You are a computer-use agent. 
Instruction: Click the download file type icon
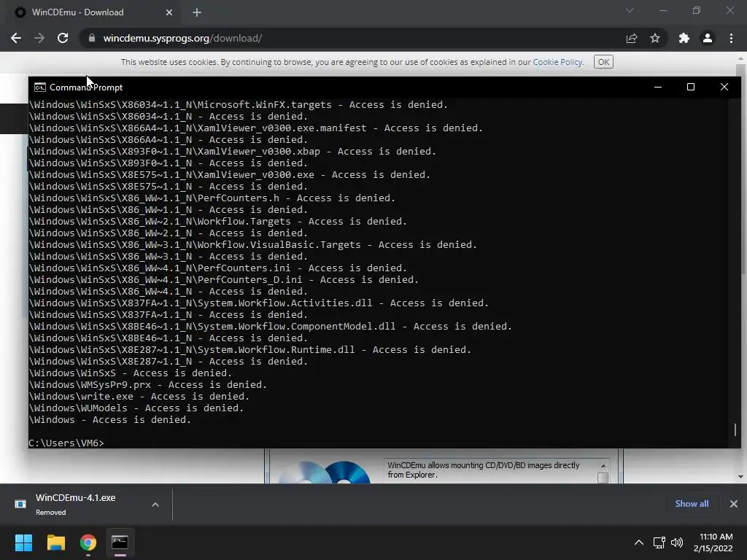click(x=20, y=504)
